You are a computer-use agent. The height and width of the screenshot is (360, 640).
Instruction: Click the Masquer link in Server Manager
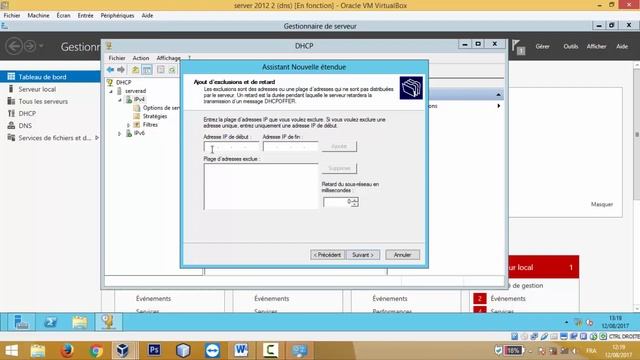pos(602,204)
